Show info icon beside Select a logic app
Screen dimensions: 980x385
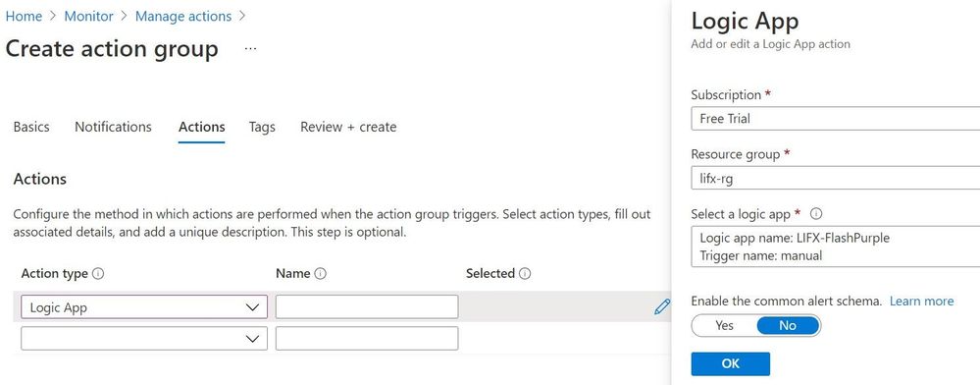(816, 213)
